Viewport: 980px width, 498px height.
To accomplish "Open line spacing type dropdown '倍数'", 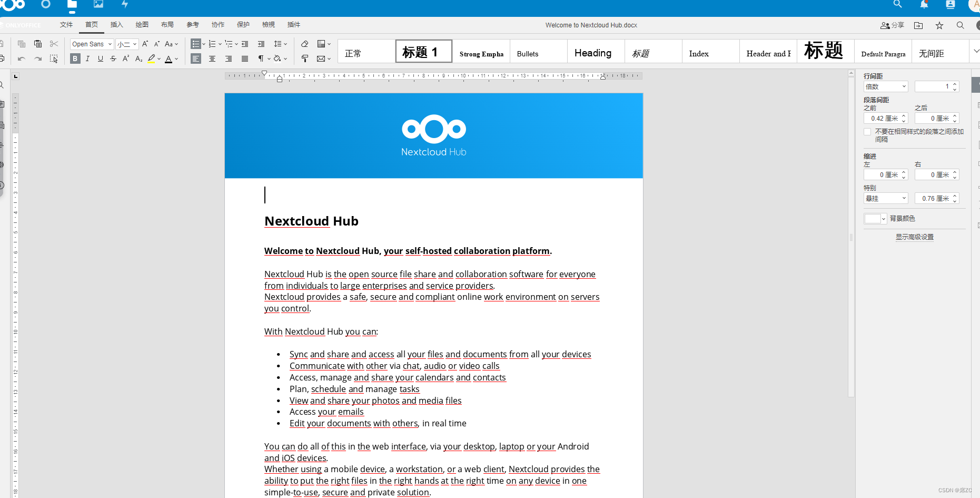I will click(x=886, y=86).
